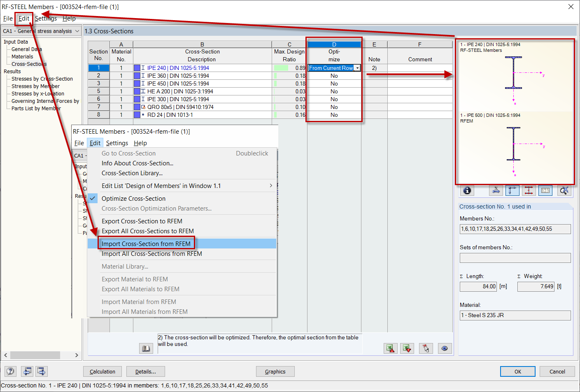Click the blue color swatch for IPE 240

(137, 68)
